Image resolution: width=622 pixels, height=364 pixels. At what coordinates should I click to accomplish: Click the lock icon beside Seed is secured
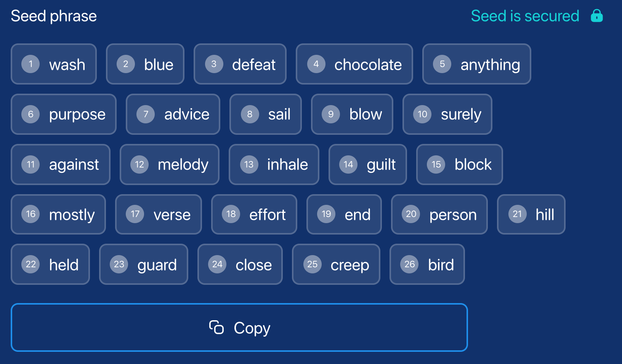pyautogui.click(x=596, y=16)
